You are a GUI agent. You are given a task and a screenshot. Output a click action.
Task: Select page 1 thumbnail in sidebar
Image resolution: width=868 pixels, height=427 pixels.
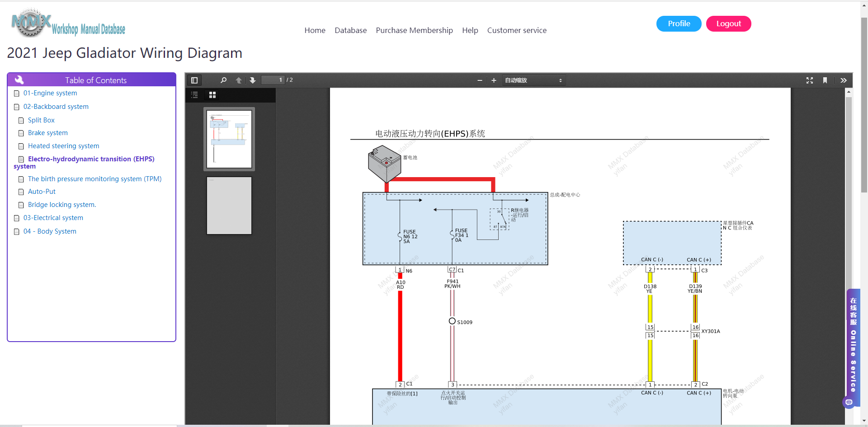coord(229,139)
